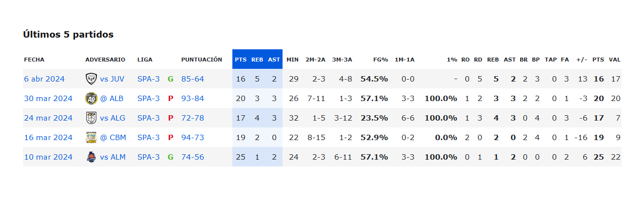Viewport: 644px width, 206px height.
Task: Click the CBM team logo icon
Action: (91, 137)
